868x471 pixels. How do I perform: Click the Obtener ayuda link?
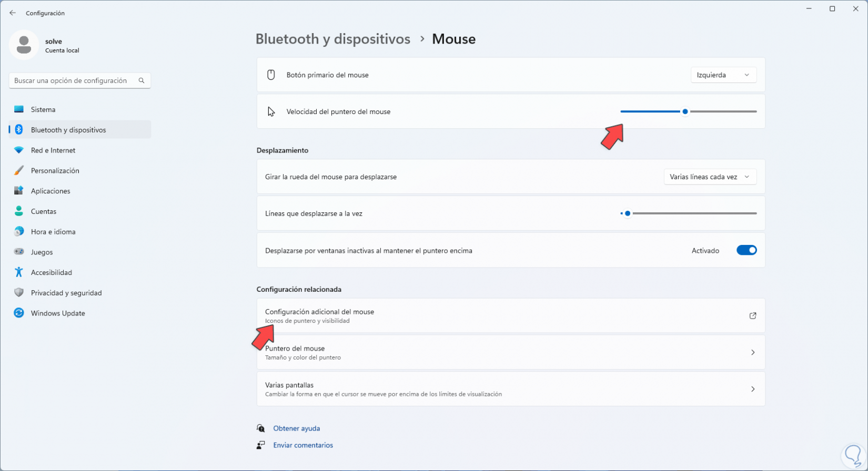coord(297,428)
